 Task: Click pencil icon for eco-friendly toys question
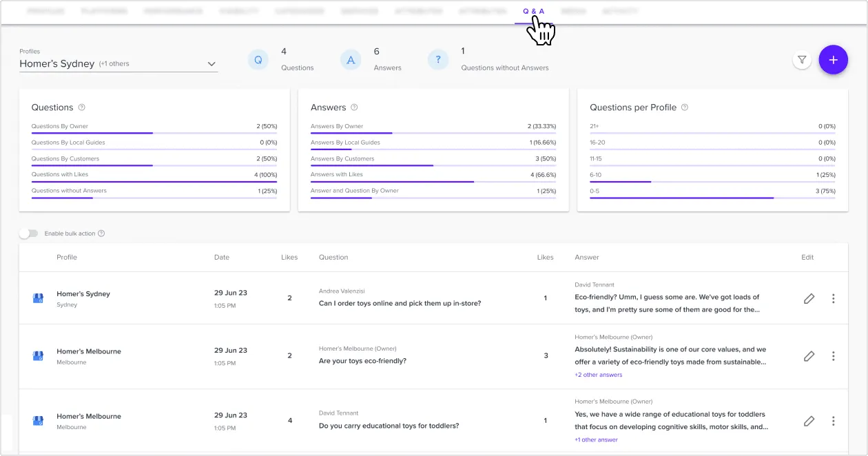coord(809,356)
